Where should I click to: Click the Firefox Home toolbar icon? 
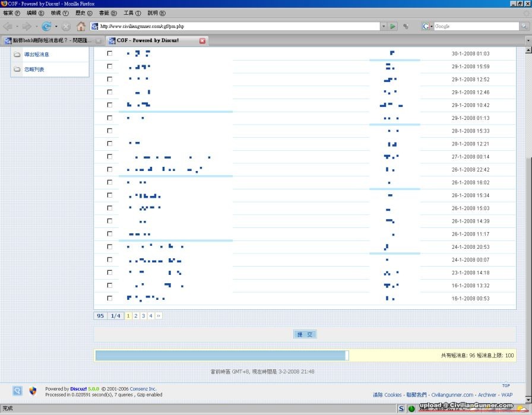pyautogui.click(x=81, y=26)
